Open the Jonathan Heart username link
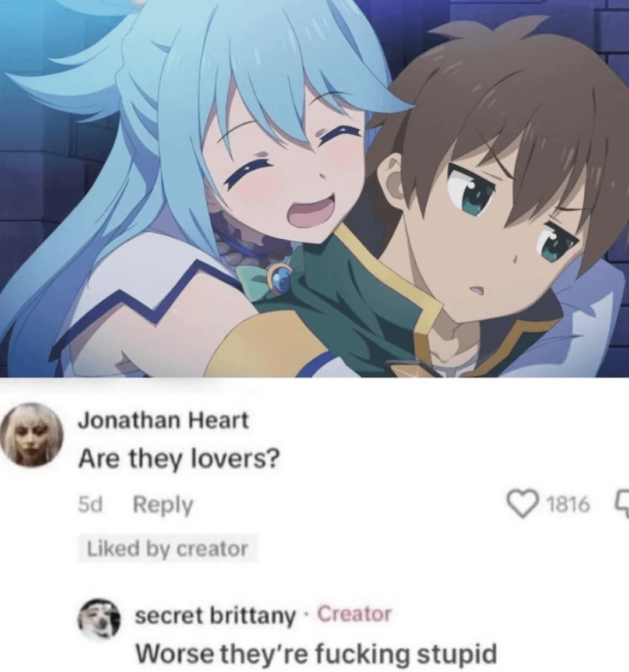Screen dimensions: 629x672 [x=163, y=419]
